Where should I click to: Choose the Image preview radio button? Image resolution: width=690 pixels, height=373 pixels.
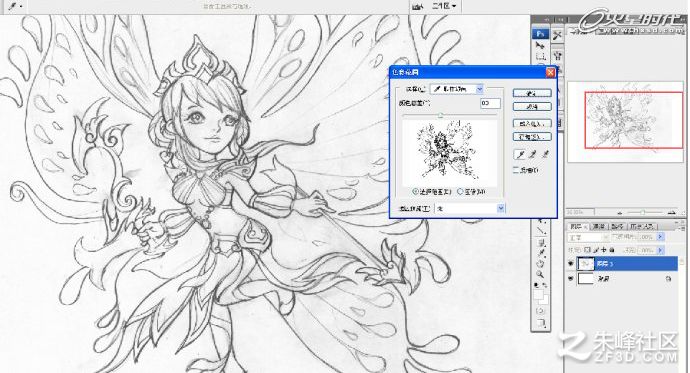[x=461, y=192]
